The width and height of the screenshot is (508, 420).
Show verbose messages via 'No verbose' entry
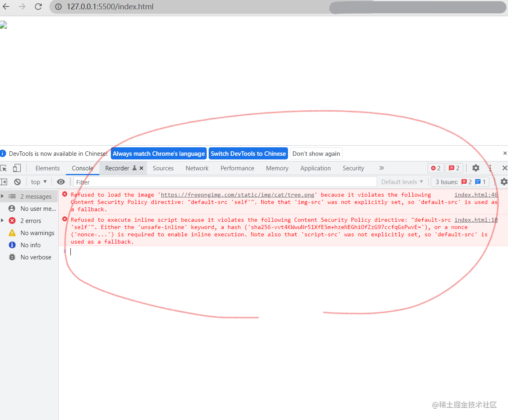click(36, 257)
